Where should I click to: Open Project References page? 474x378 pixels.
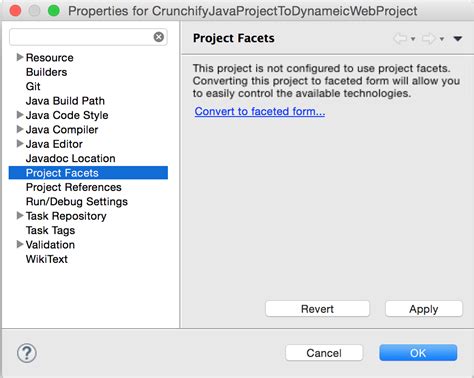tap(74, 187)
